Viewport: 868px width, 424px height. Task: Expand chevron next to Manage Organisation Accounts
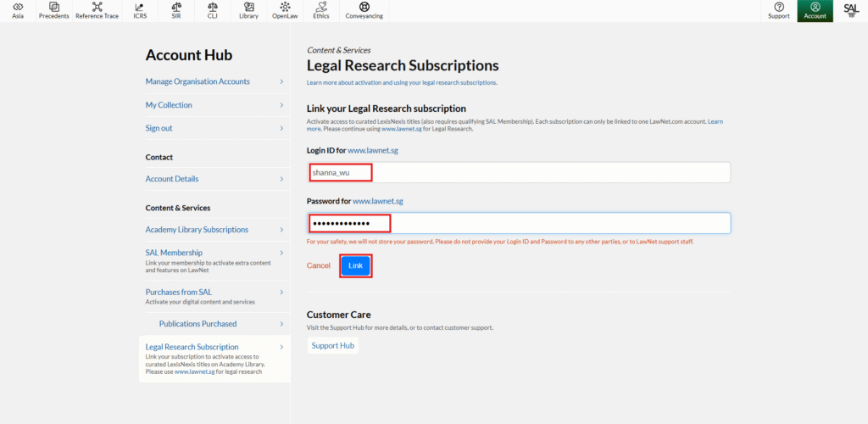coord(281,82)
